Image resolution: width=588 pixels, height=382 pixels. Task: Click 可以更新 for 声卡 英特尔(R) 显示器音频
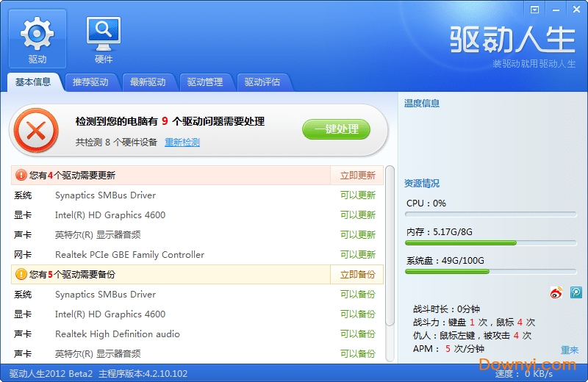358,235
